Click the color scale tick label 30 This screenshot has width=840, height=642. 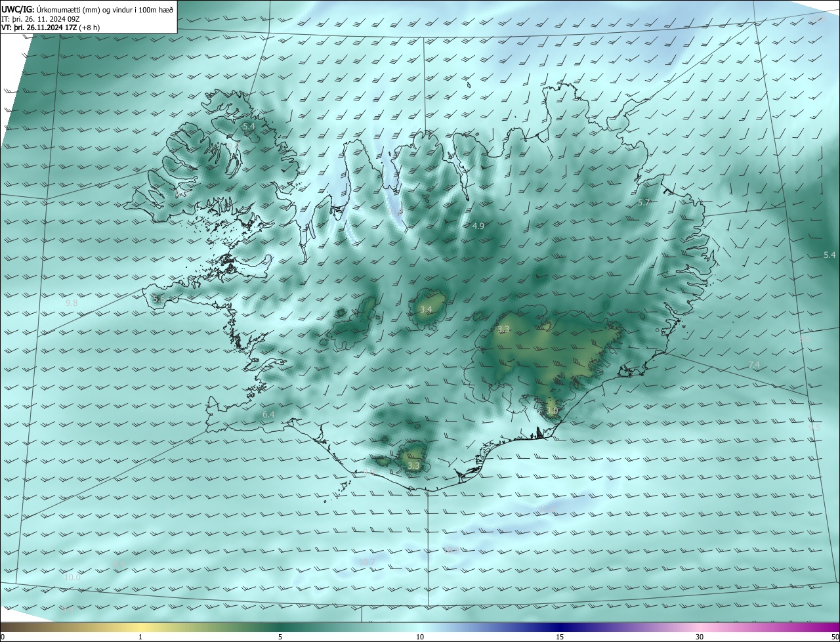pos(700,637)
